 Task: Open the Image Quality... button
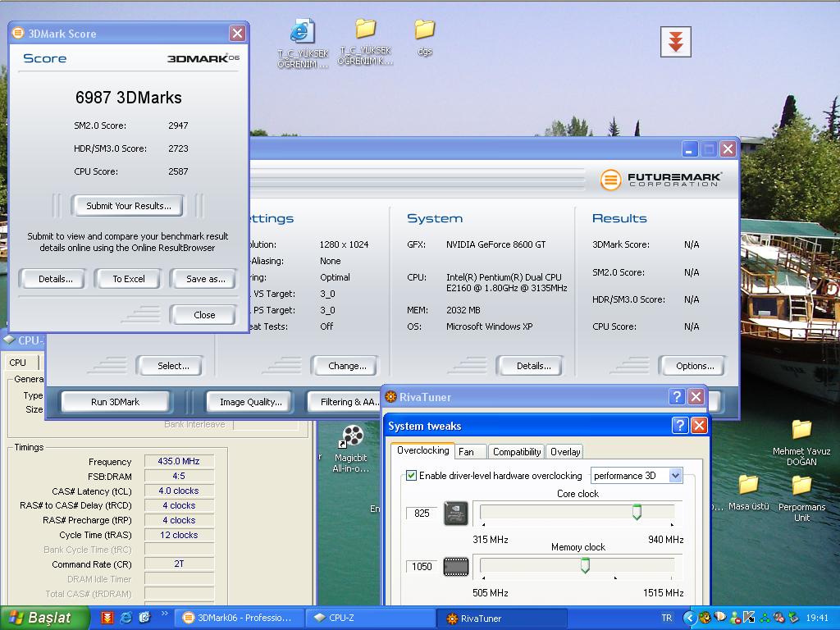tap(250, 402)
